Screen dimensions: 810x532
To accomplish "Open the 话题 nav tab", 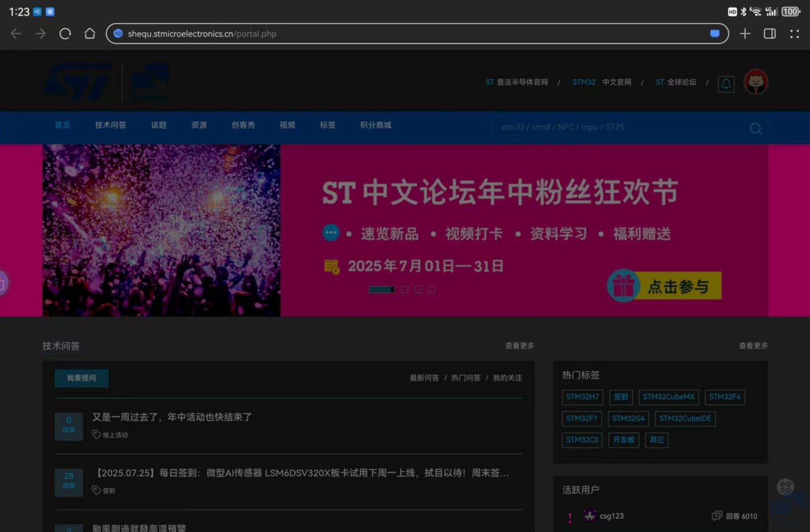I will pos(159,125).
